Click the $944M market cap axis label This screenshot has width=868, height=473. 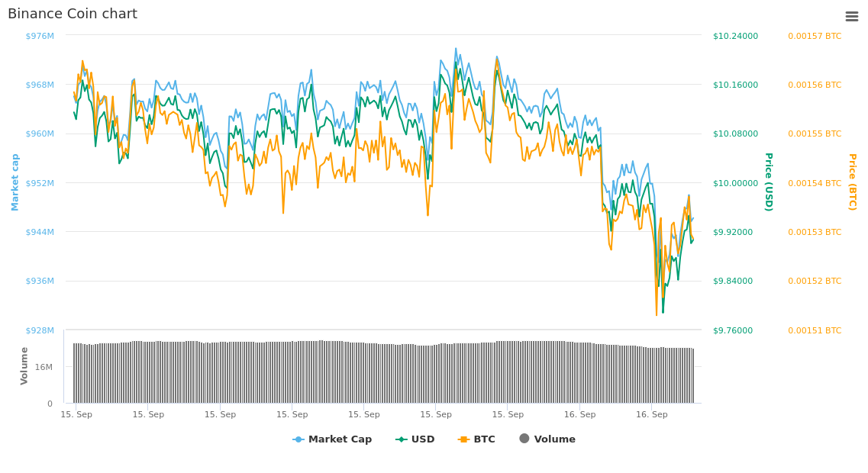pyautogui.click(x=40, y=232)
